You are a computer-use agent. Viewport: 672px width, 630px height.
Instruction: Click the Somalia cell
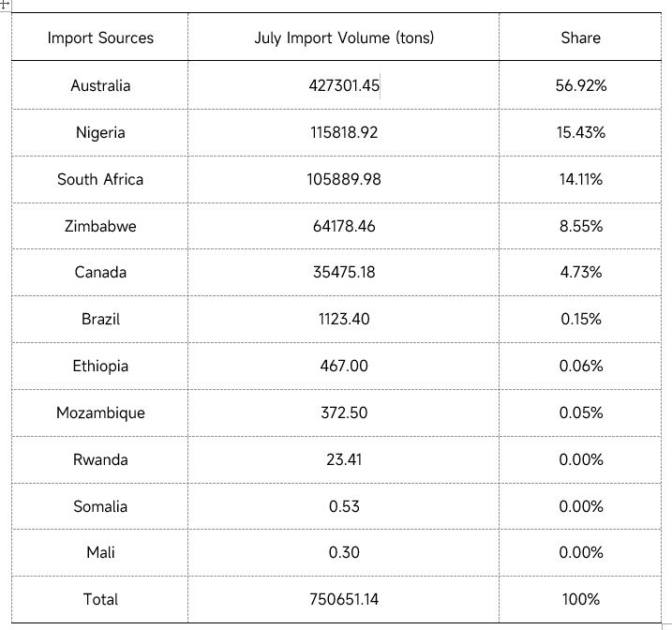[100, 506]
